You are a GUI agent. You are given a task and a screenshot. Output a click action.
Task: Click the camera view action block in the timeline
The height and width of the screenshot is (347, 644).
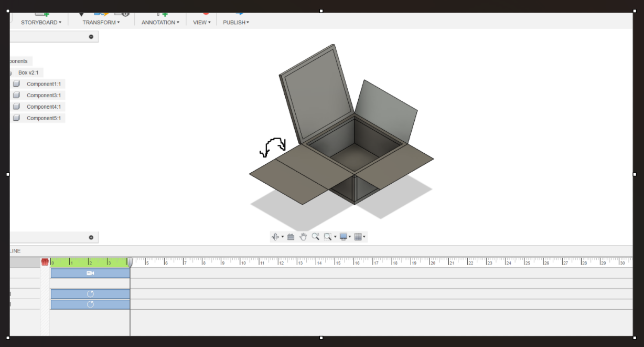[90, 272]
